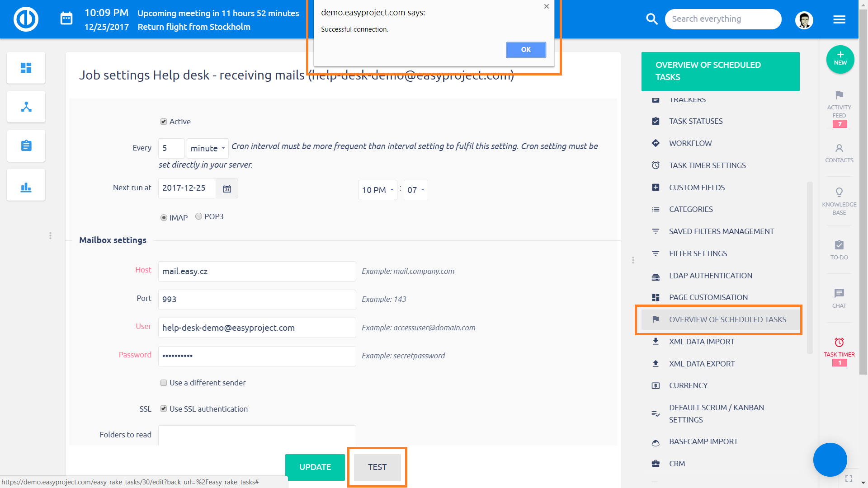The image size is (868, 488).
Task: Open the user avatar profile
Action: tap(804, 20)
